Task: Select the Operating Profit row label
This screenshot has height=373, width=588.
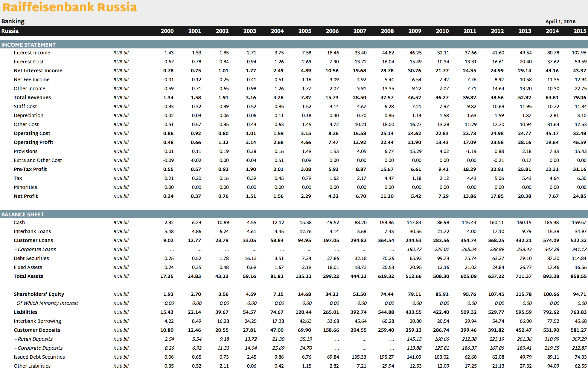Action: 33,143
